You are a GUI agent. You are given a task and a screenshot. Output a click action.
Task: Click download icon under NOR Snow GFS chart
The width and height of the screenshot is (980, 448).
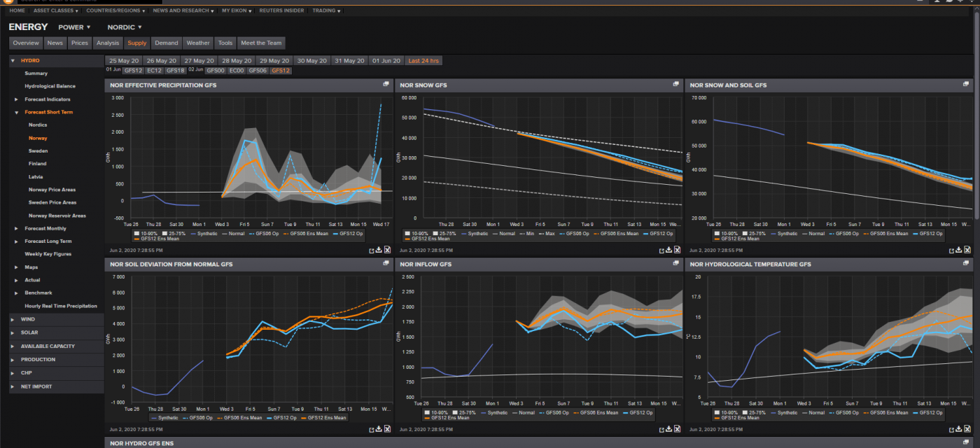click(668, 250)
